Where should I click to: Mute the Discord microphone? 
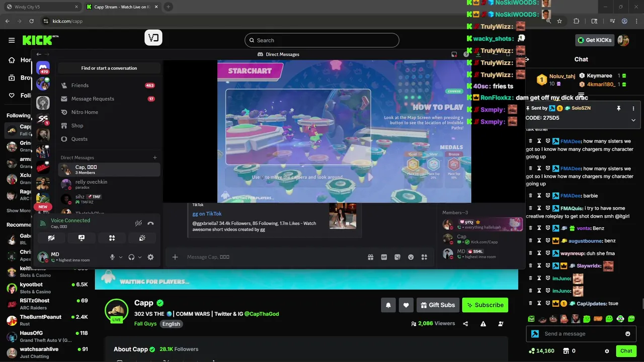tap(113, 257)
